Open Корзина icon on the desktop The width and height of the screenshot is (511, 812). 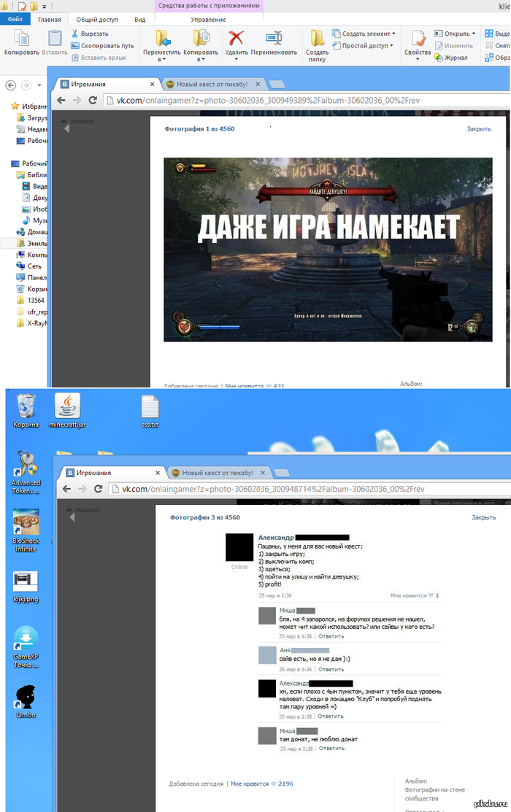point(26,411)
